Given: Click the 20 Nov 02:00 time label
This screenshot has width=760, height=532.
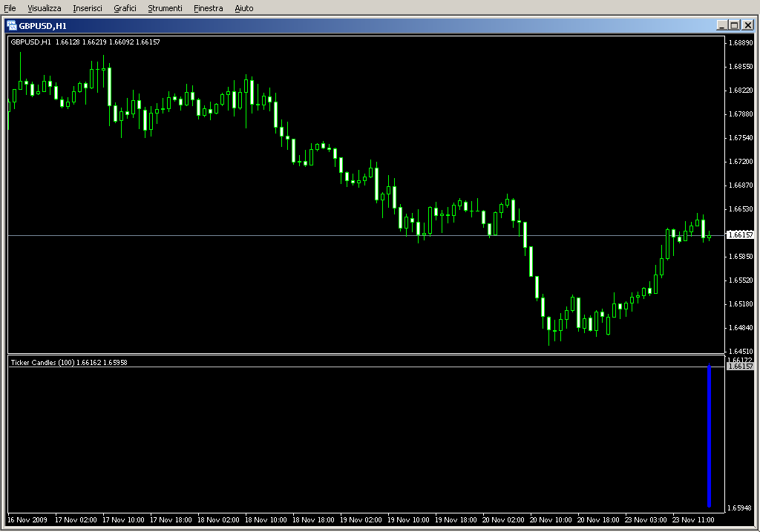Looking at the screenshot, I should point(503,520).
